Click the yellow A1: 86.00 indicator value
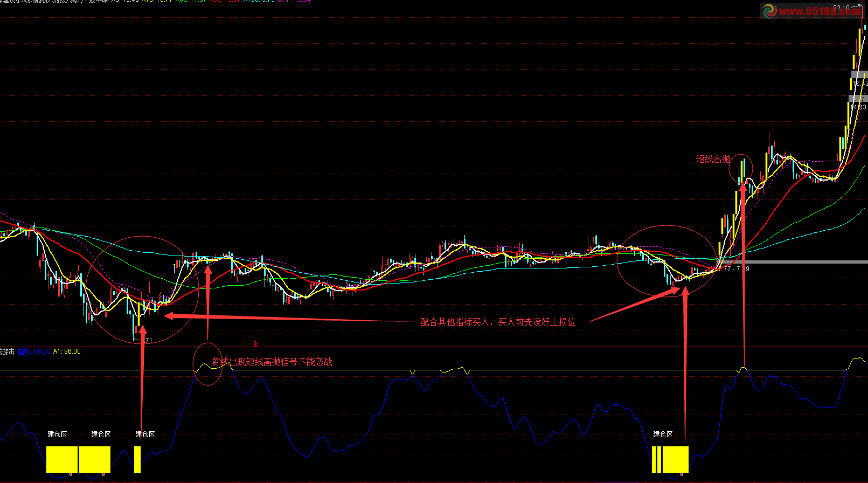The height and width of the screenshot is (483, 868). 67,351
